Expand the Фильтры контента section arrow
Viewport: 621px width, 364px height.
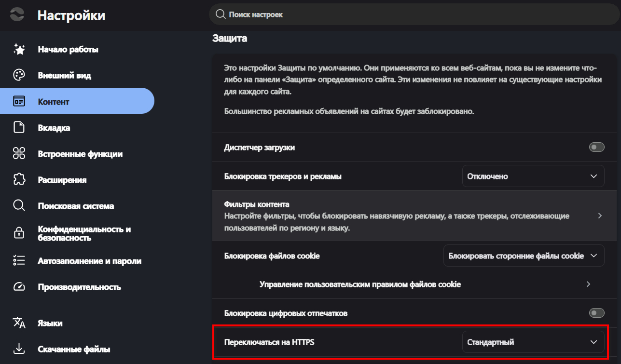coord(600,216)
